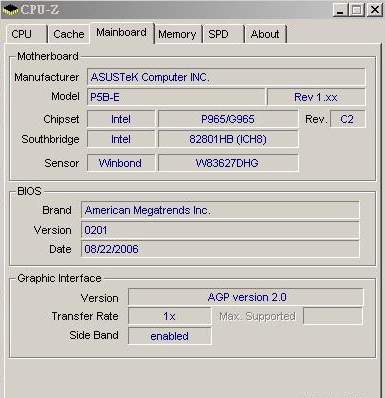Click the Sensor label
The image size is (385, 398).
pos(62,163)
